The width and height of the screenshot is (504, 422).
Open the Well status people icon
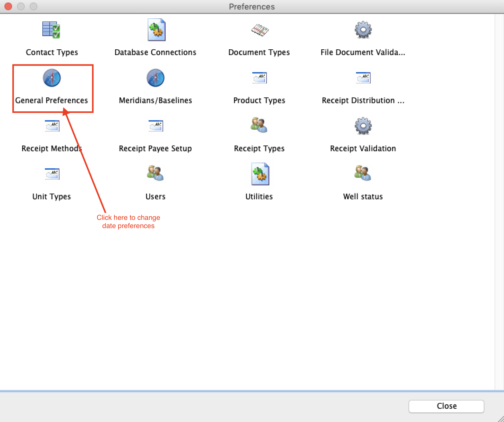(x=363, y=173)
